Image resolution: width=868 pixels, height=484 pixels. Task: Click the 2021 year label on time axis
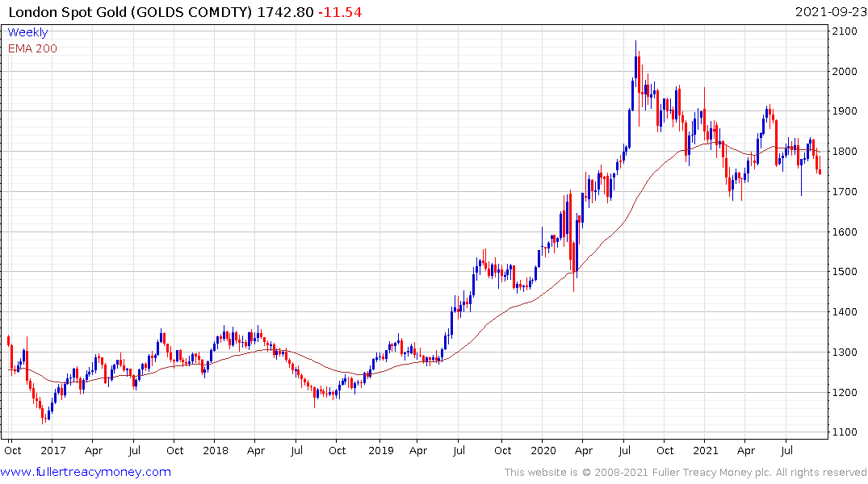[705, 451]
